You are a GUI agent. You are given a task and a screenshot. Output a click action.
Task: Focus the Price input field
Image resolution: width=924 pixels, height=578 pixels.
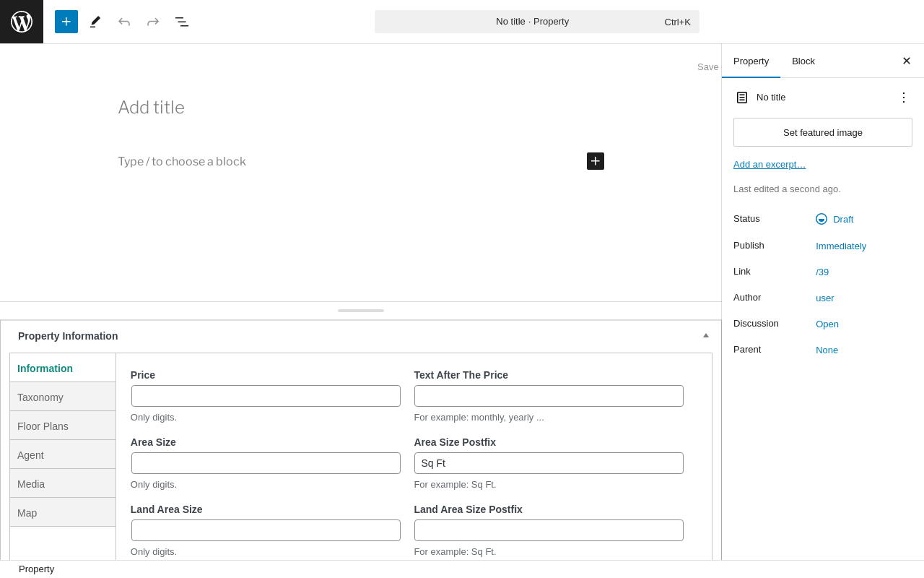click(266, 396)
